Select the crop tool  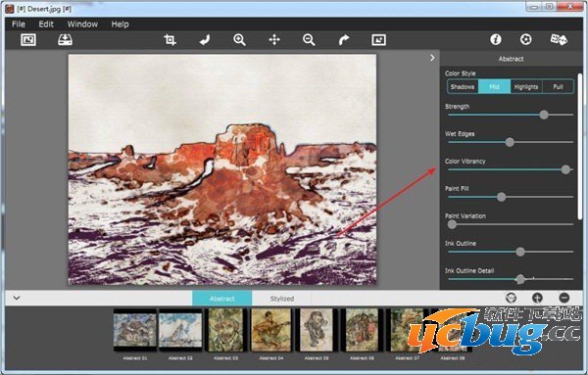[170, 40]
